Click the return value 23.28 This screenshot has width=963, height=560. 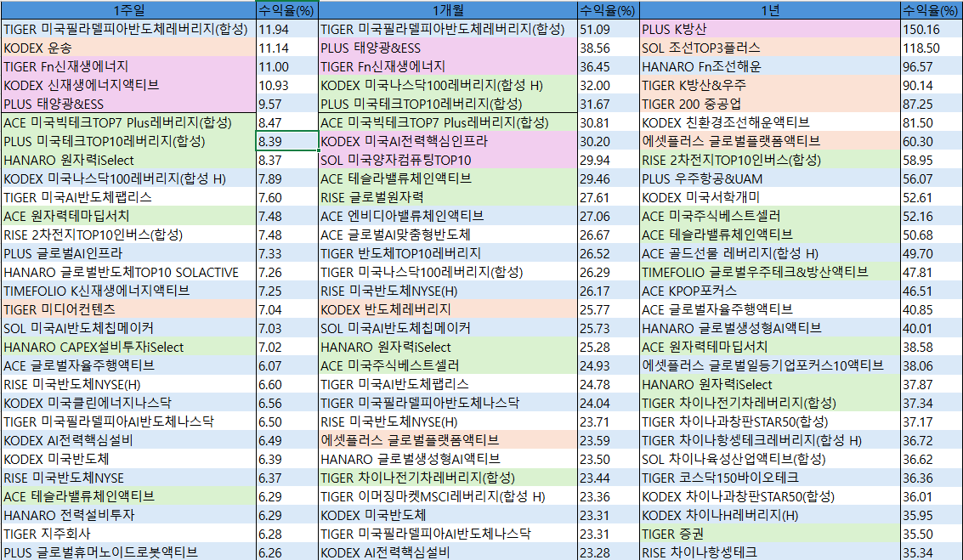coord(609,552)
